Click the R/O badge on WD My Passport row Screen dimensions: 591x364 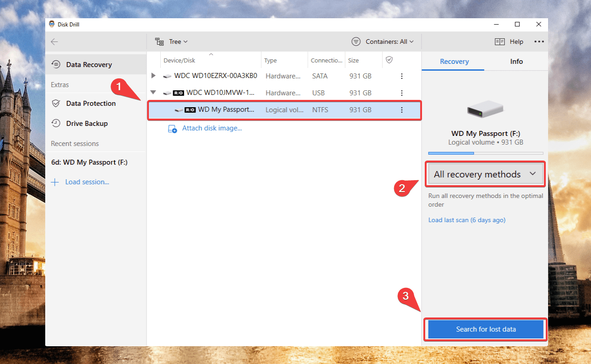point(190,110)
